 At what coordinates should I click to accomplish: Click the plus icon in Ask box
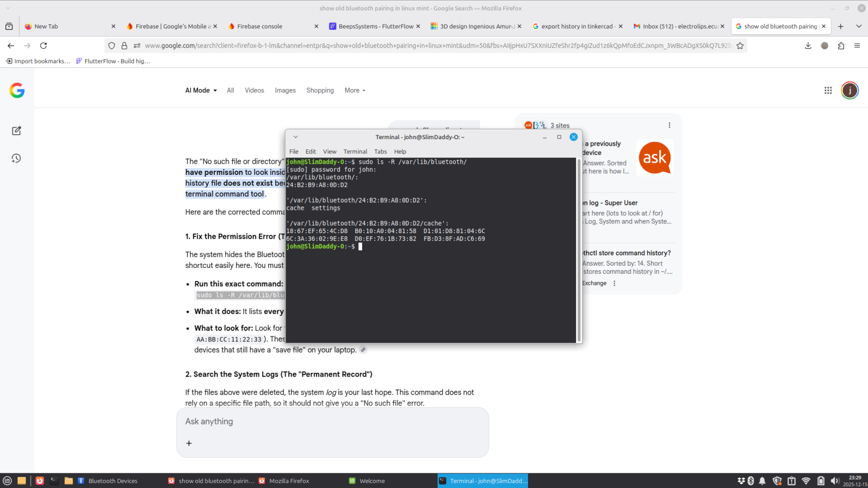pos(189,443)
